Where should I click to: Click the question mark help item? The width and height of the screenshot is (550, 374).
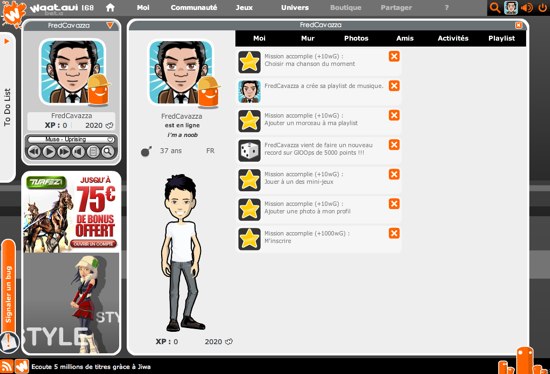[447, 7]
